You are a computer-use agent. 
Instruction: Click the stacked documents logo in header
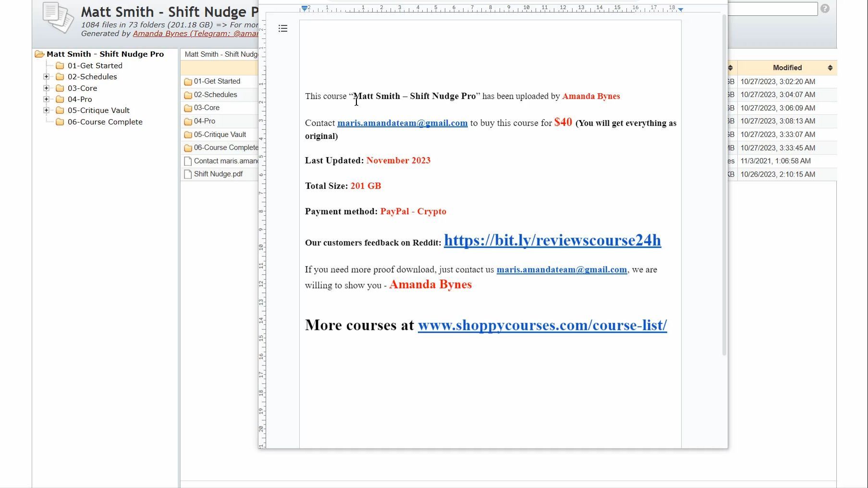click(58, 17)
